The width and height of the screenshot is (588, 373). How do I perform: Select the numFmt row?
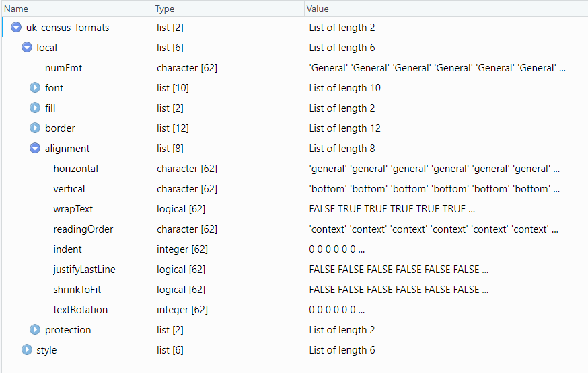coord(63,68)
